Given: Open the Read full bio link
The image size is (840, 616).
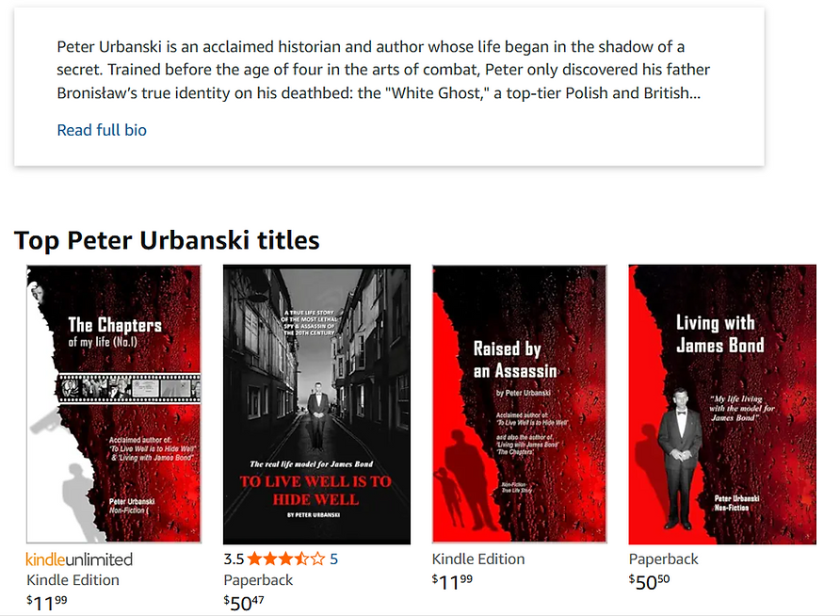Looking at the screenshot, I should 102,130.
